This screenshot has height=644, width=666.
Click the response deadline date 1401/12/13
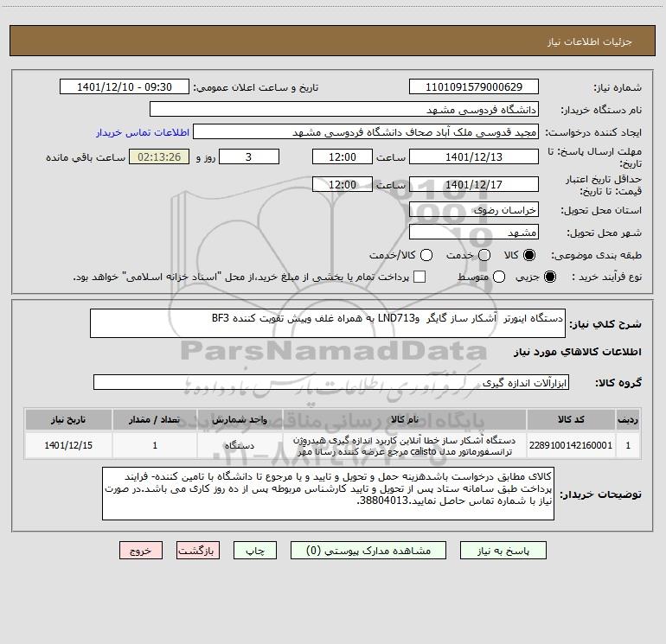(x=474, y=156)
